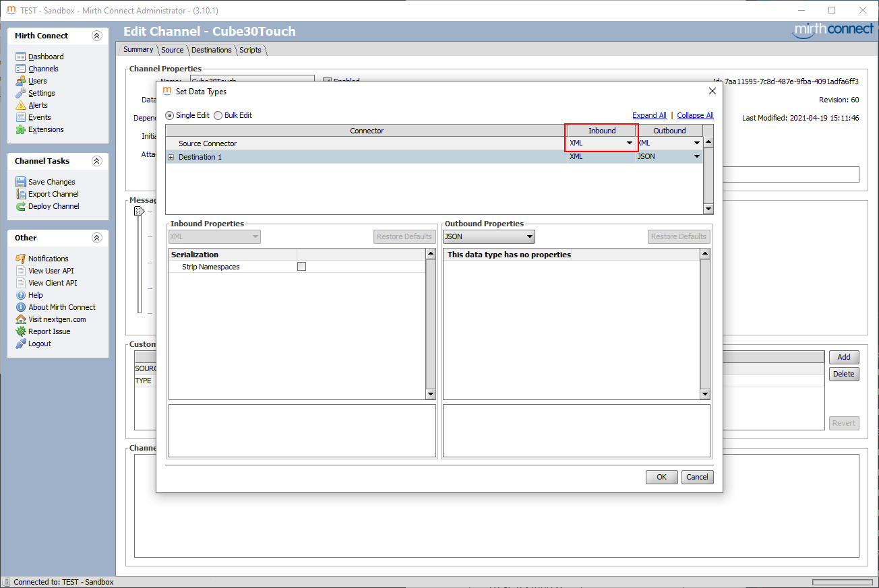Open the Settings wrench icon
The image size is (879, 588).
pos(21,93)
